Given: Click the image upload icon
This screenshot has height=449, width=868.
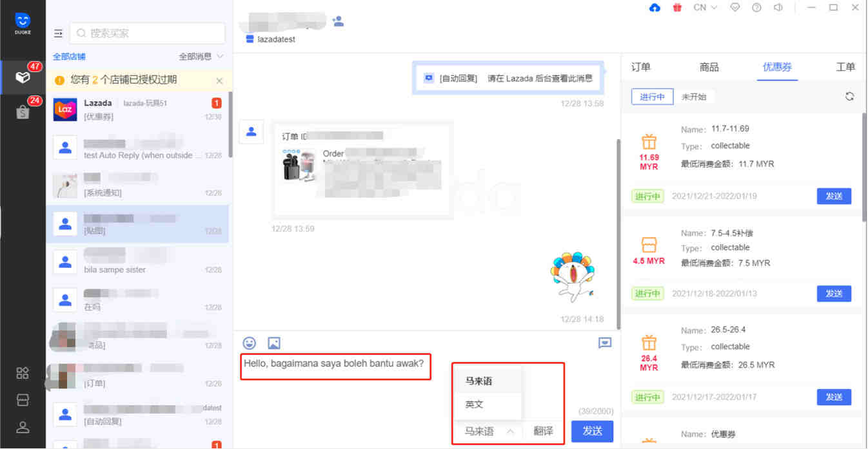Looking at the screenshot, I should [274, 343].
